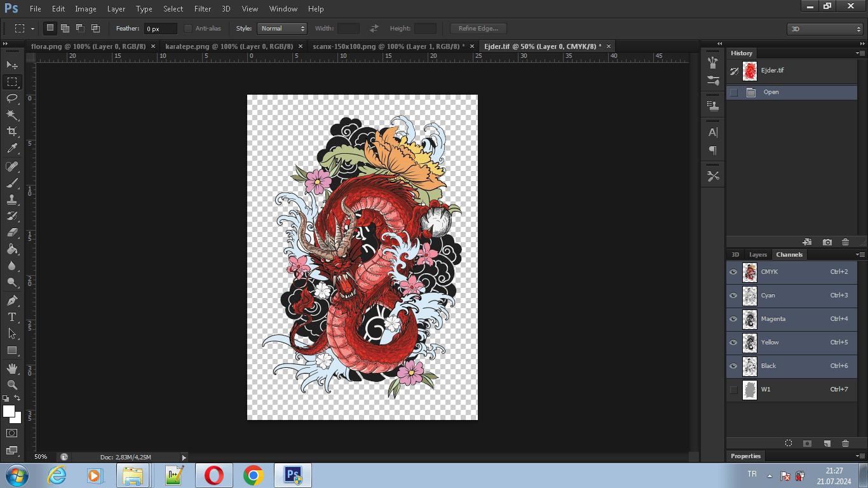
Task: Expand the collapsed icon panel column
Action: [x=719, y=43]
